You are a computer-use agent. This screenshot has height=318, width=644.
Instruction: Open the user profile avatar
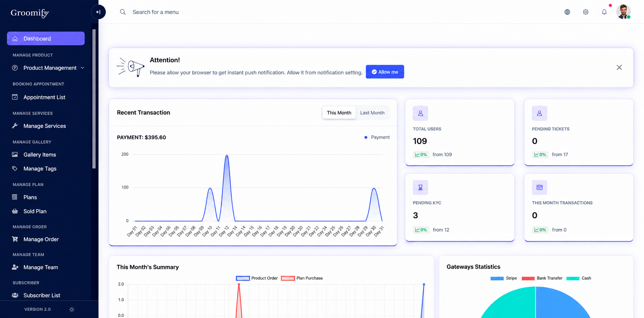click(623, 12)
